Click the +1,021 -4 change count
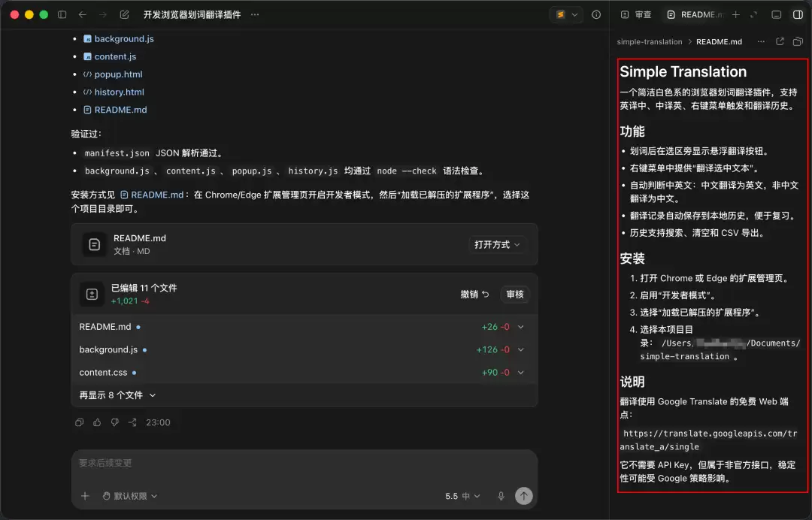 [130, 301]
